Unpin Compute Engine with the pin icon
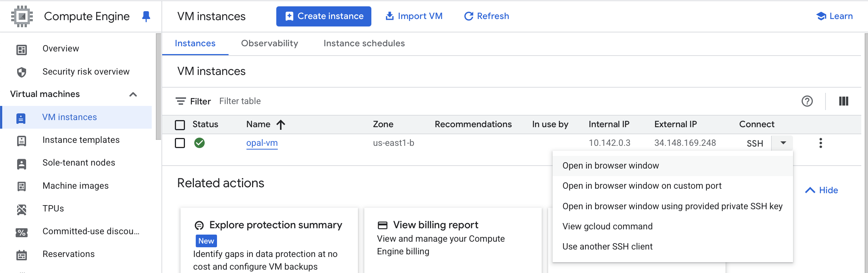The height and width of the screenshot is (273, 868). (x=146, y=16)
